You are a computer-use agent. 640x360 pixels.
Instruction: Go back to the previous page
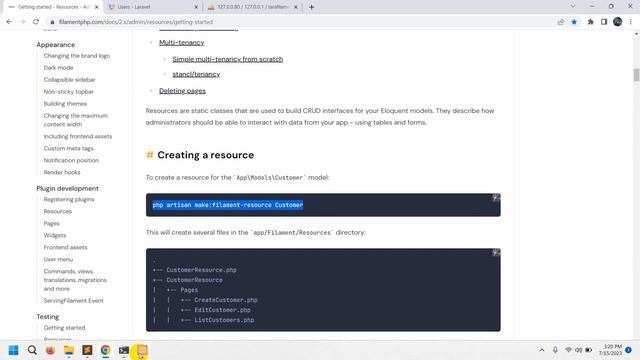[9, 22]
